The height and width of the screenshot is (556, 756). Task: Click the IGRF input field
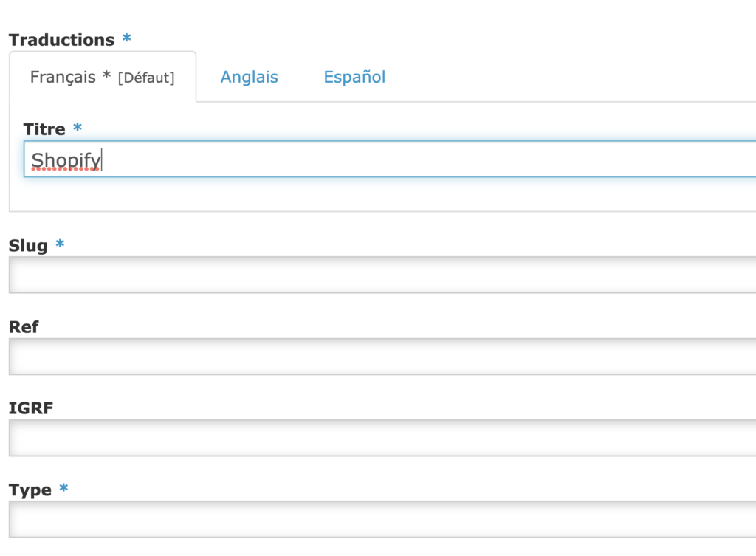[295, 437]
